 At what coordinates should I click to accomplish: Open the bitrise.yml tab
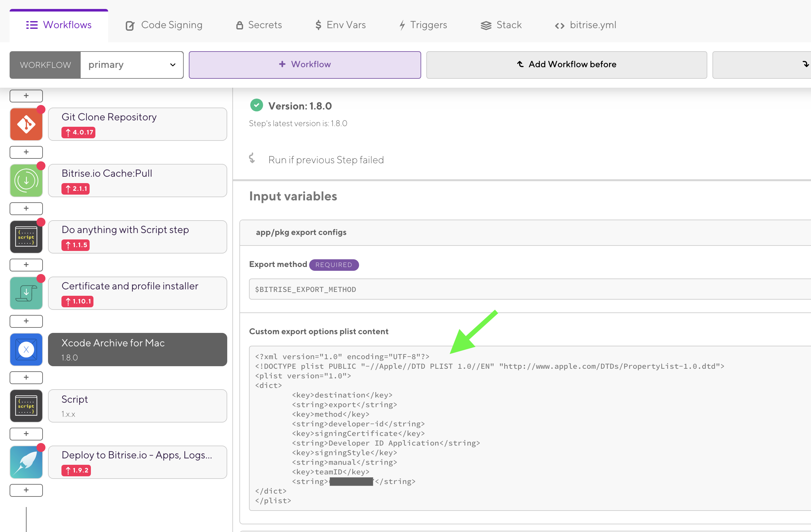(585, 25)
